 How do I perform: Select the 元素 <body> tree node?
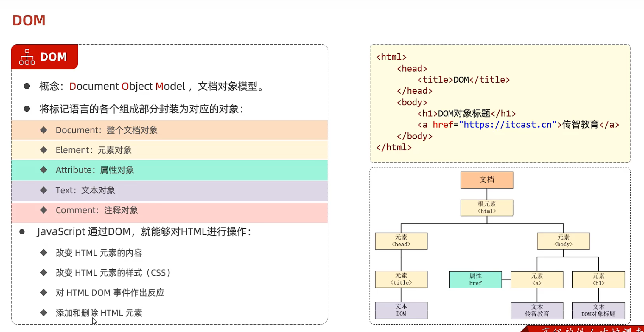pyautogui.click(x=563, y=241)
